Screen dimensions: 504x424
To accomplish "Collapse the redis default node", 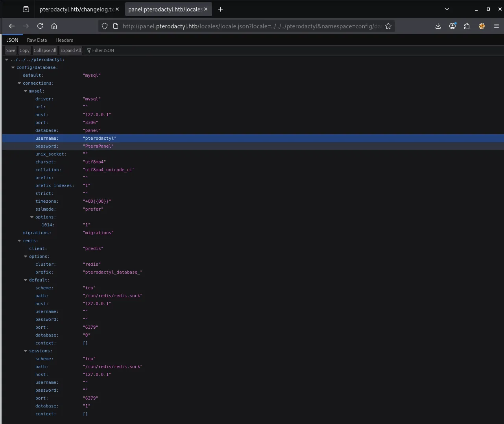I will (26, 280).
